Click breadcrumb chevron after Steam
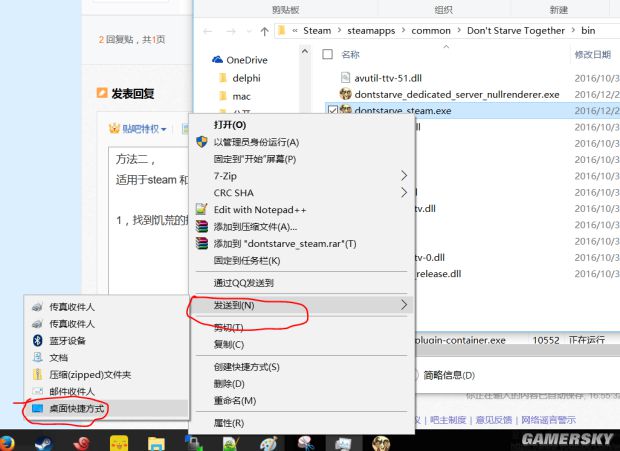 point(339,30)
